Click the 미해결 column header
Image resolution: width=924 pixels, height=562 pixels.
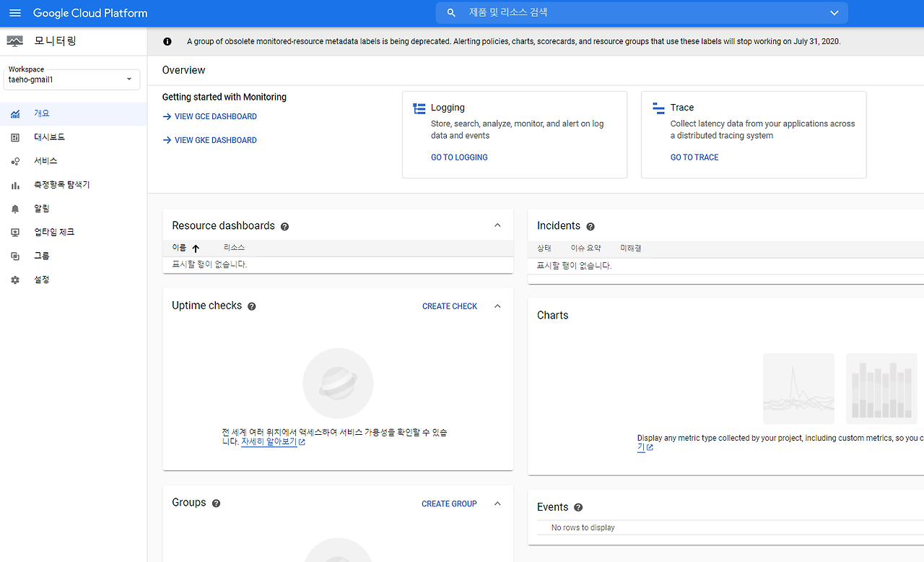click(x=631, y=248)
